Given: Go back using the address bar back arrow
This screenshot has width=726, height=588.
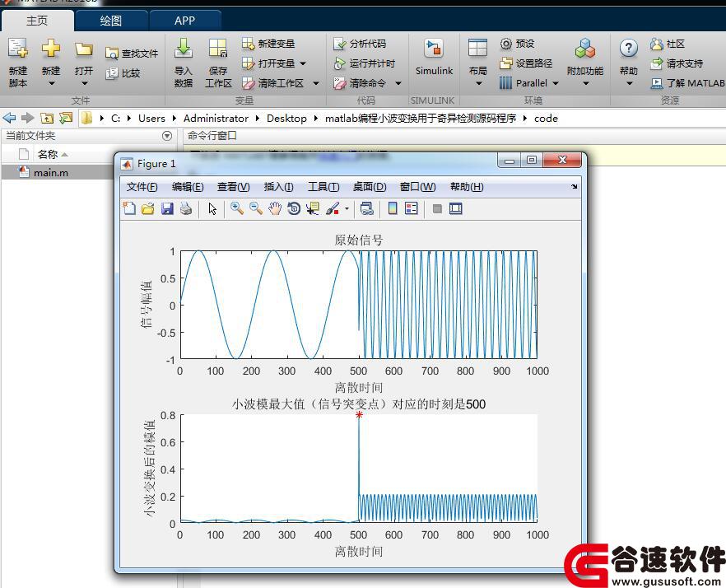Looking at the screenshot, I should pos(9,118).
